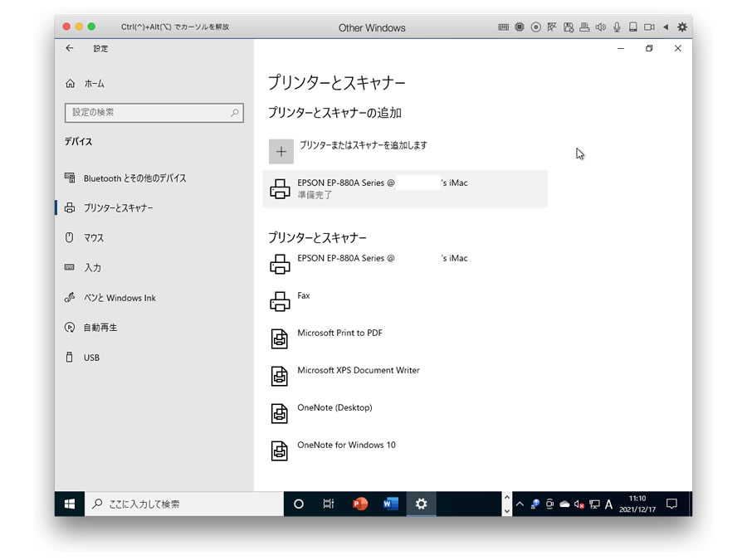The height and width of the screenshot is (560, 747).
Task: Click the Microsoft XPS Document Writer icon
Action: pyautogui.click(x=280, y=376)
